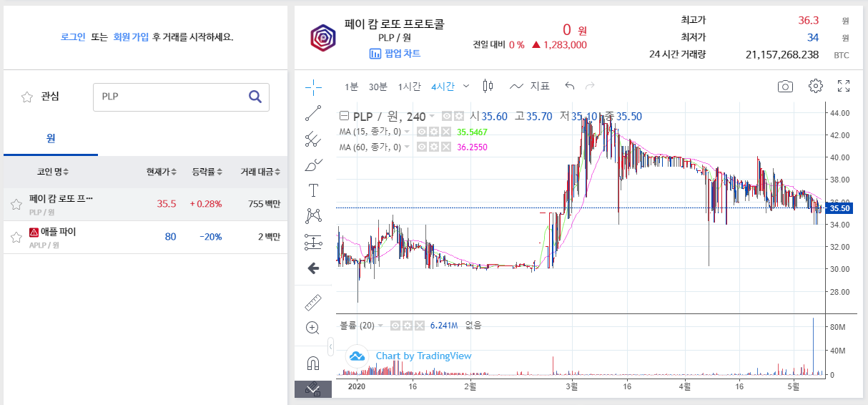Switch chart to 30분 interval
Viewport: 868px width, 405px height.
click(x=378, y=87)
